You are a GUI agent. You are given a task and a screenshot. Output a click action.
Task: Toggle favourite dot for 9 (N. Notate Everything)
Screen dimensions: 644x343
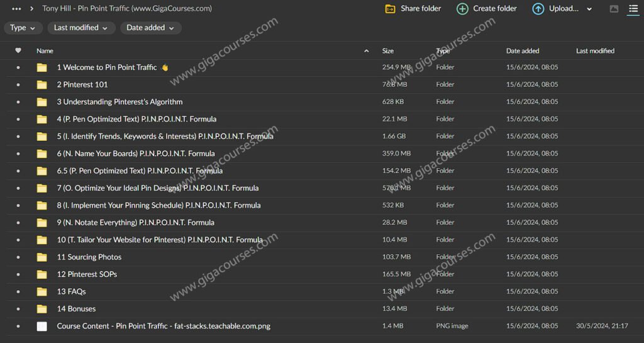click(18, 223)
